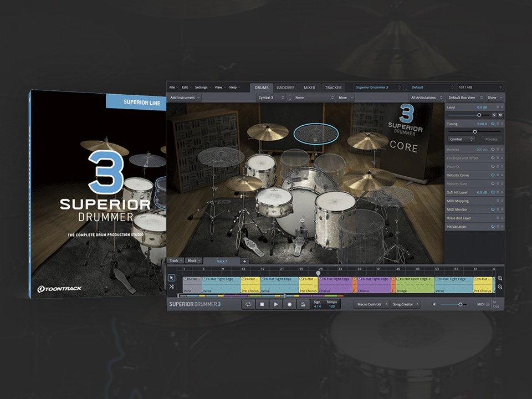Viewport: 532px width, 399px height.
Task: Open the Help menu
Action: click(x=235, y=87)
